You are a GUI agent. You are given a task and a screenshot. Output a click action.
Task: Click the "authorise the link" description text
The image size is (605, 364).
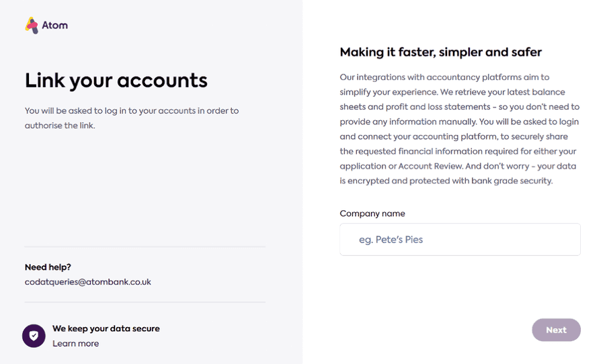click(x=60, y=126)
